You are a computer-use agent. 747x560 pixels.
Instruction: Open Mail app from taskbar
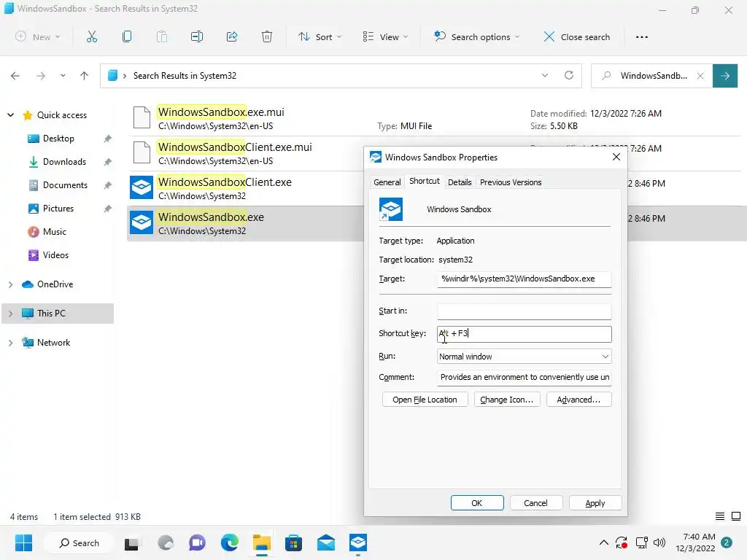coord(326,542)
